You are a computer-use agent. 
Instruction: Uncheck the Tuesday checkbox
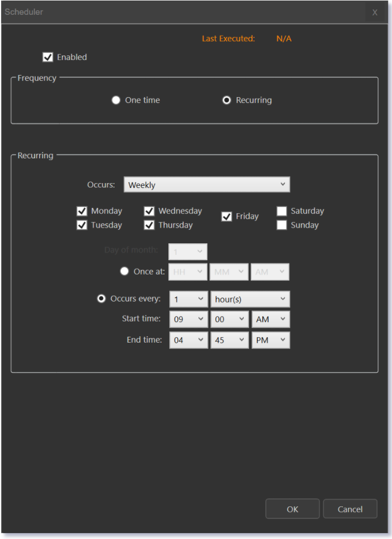(x=82, y=225)
